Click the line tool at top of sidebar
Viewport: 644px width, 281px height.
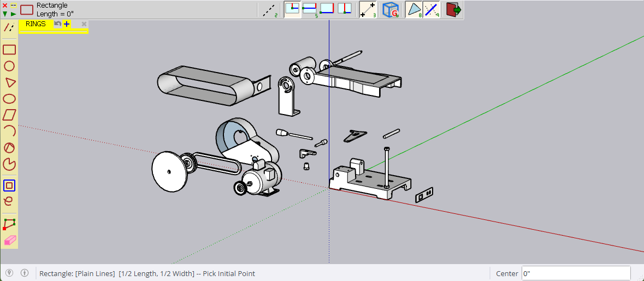9,27
